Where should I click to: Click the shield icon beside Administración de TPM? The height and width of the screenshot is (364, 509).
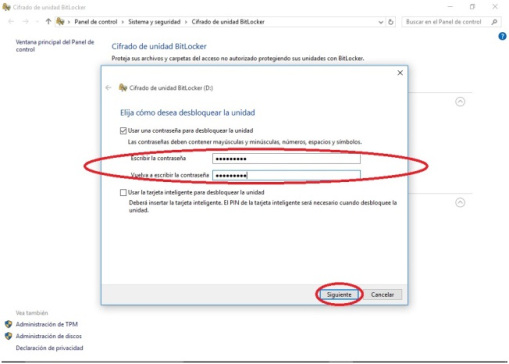[x=9, y=324]
